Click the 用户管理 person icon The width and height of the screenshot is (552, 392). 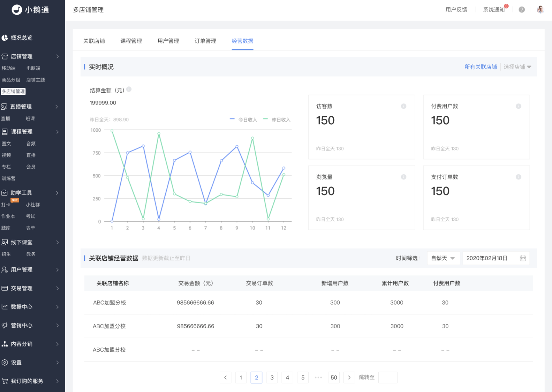[x=5, y=270]
